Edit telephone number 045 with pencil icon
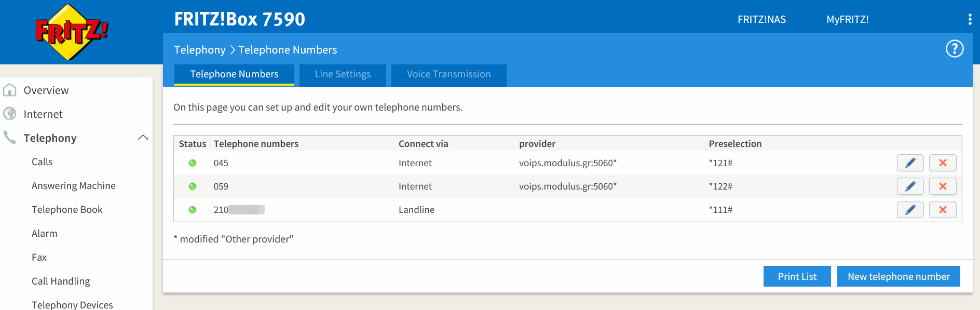Image resolution: width=980 pixels, height=310 pixels. pyautogui.click(x=910, y=163)
